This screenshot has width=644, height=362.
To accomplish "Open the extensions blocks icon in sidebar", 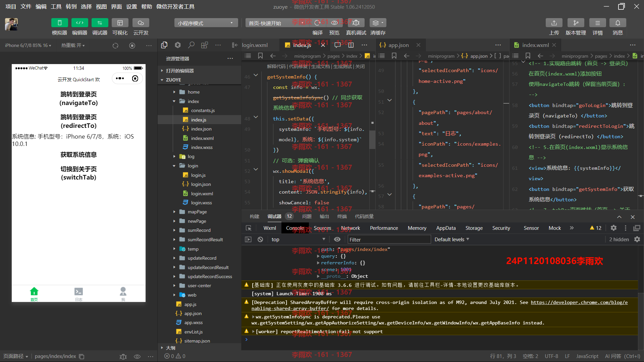I will [x=205, y=45].
